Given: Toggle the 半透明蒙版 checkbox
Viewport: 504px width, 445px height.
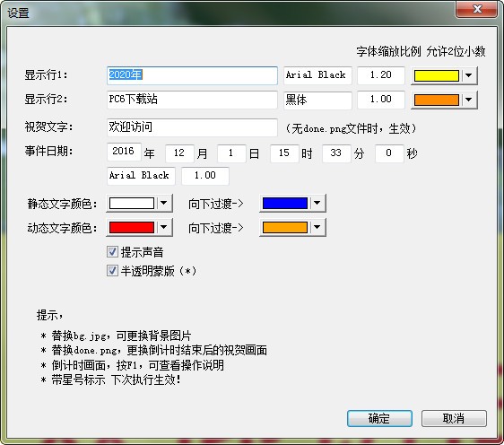Looking at the screenshot, I should [112, 270].
